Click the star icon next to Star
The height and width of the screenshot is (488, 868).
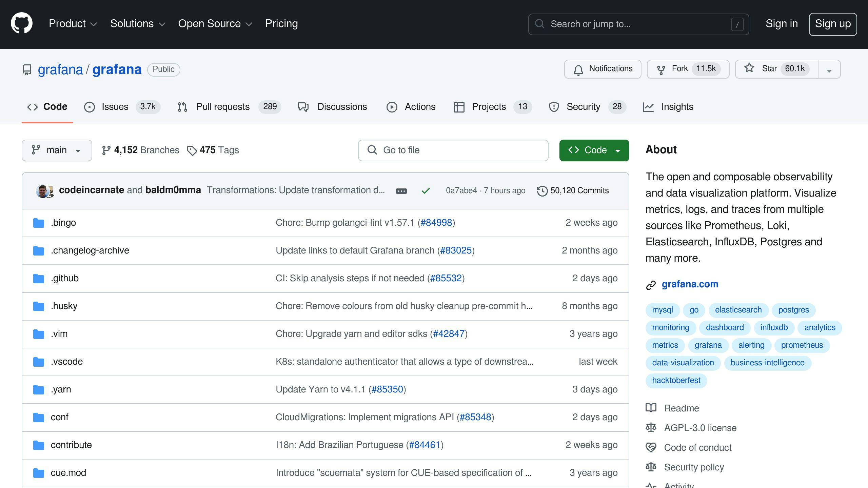pyautogui.click(x=750, y=68)
